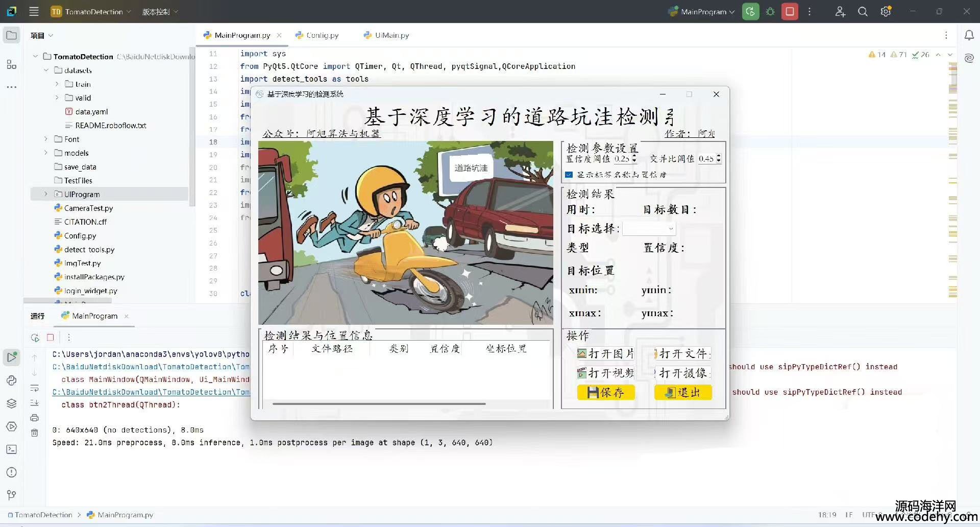Expand the UIProgram folder in project tree
Image resolution: width=980 pixels, height=527 pixels.
46,194
